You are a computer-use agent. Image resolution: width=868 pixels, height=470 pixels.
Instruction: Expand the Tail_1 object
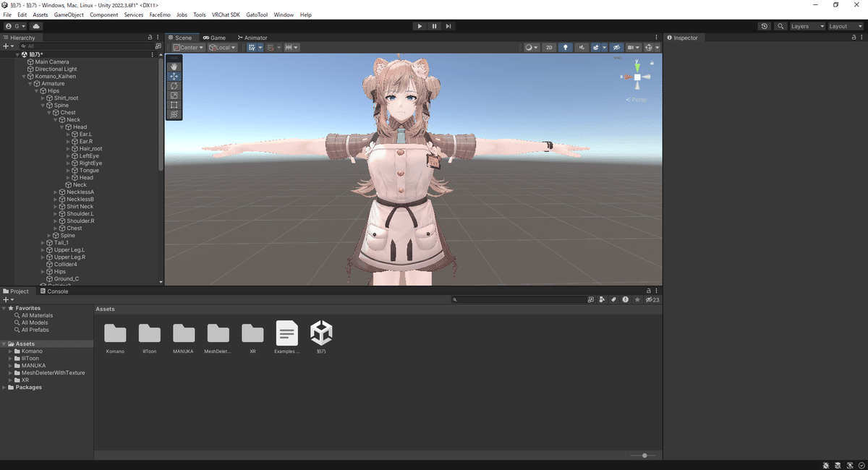tap(43, 243)
